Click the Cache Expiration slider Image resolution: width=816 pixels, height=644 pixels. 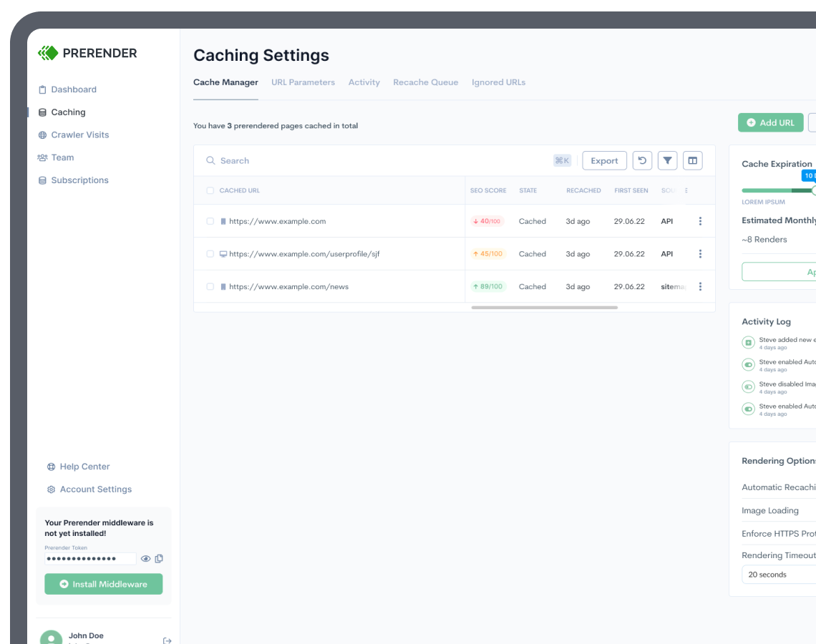click(x=779, y=190)
